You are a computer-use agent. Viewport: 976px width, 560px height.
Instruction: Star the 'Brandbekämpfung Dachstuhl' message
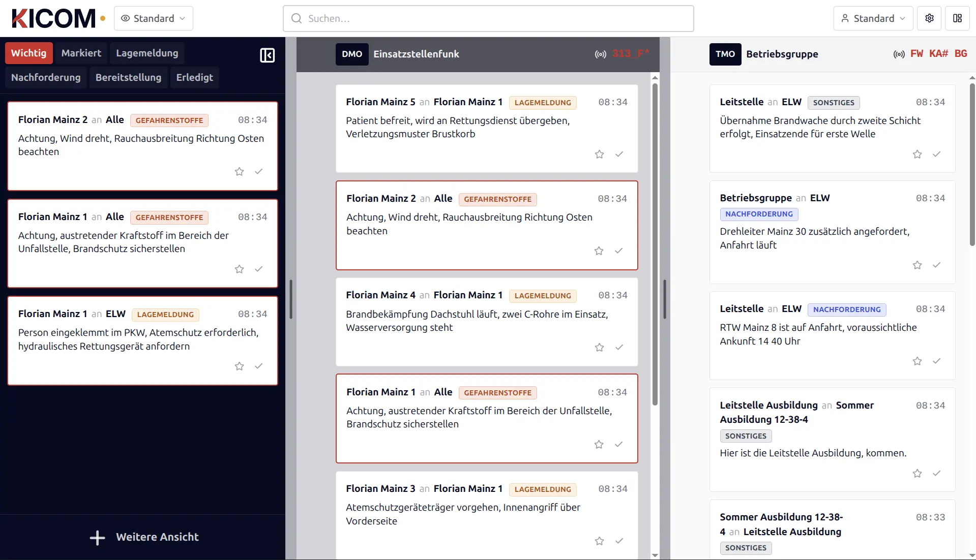pos(599,347)
